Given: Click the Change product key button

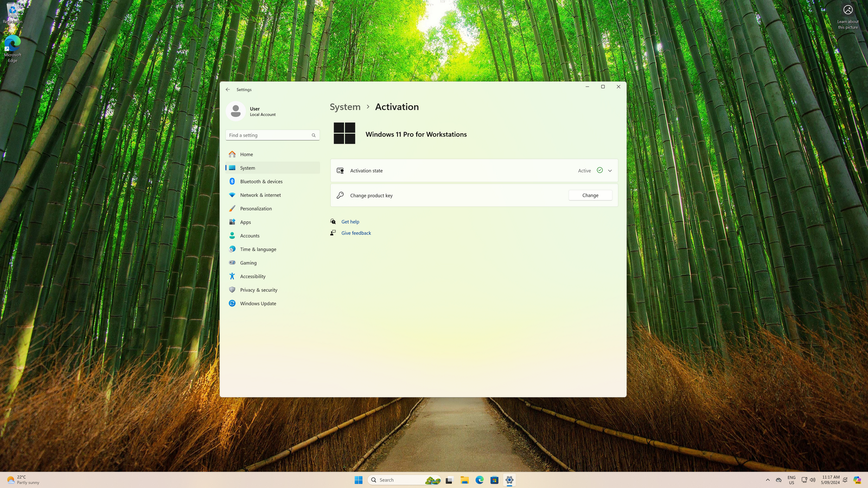Looking at the screenshot, I should tap(590, 195).
